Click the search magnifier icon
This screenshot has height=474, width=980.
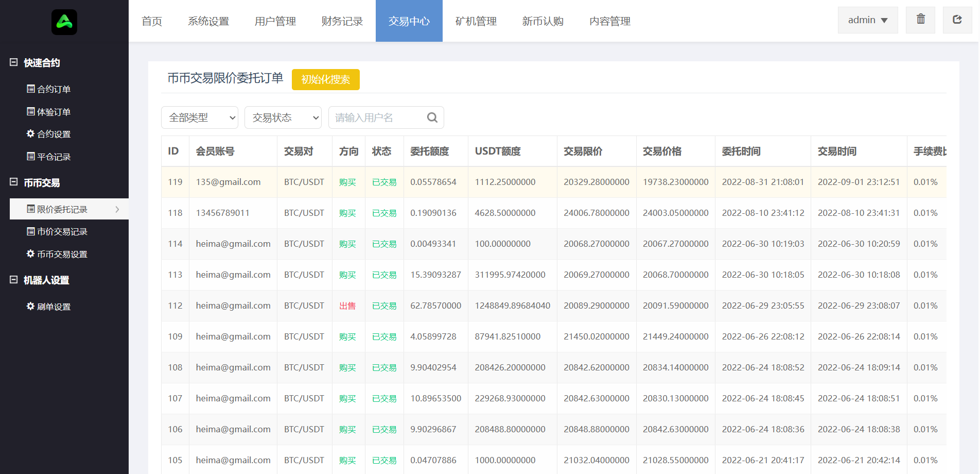click(x=432, y=117)
